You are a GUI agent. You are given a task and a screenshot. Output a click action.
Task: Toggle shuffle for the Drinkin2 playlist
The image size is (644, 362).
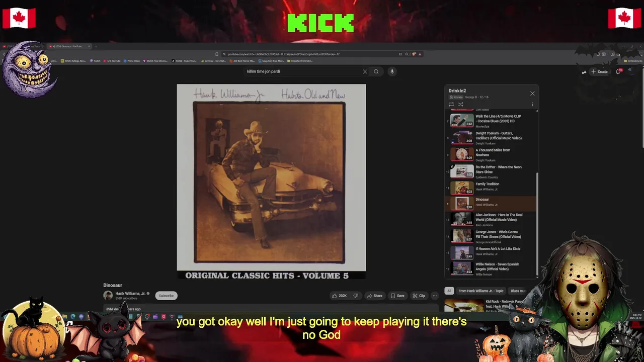click(x=460, y=105)
